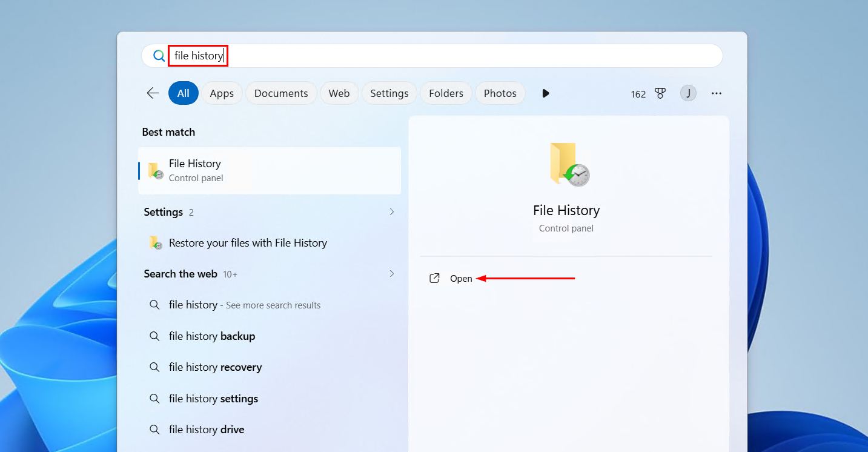Switch to the Folders filter tab
The height and width of the screenshot is (452, 868).
coord(446,93)
